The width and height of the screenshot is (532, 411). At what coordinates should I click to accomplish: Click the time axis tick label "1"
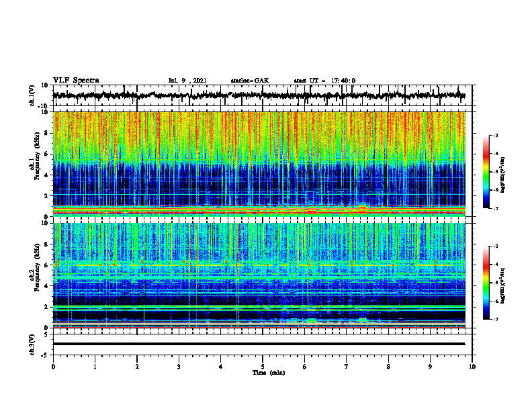[95, 367]
